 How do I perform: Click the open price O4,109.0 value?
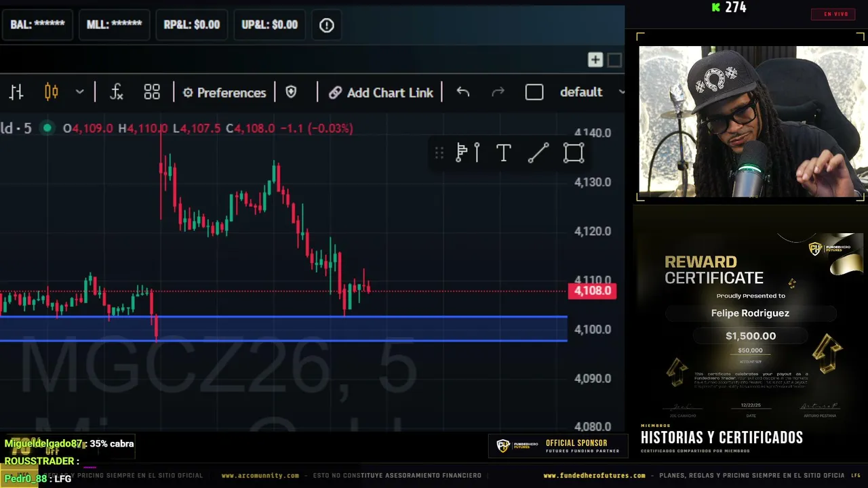(x=88, y=128)
